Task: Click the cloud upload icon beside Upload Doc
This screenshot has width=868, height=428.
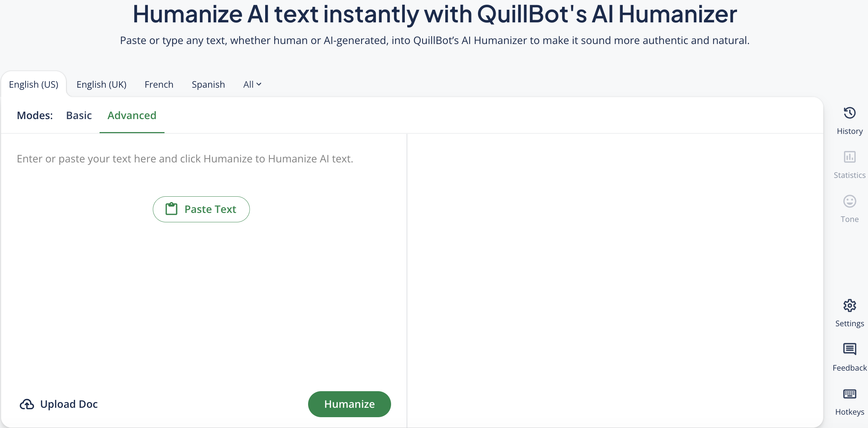Action: point(27,404)
